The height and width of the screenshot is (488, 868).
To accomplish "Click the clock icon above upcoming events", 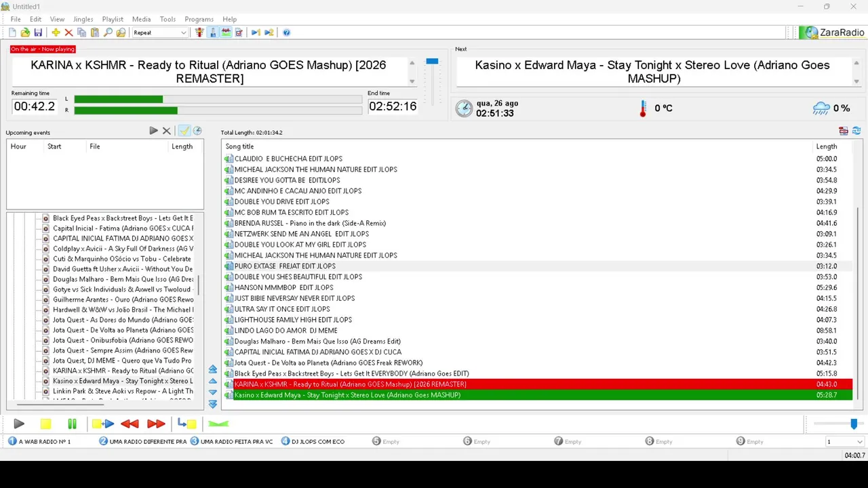I will pyautogui.click(x=197, y=131).
